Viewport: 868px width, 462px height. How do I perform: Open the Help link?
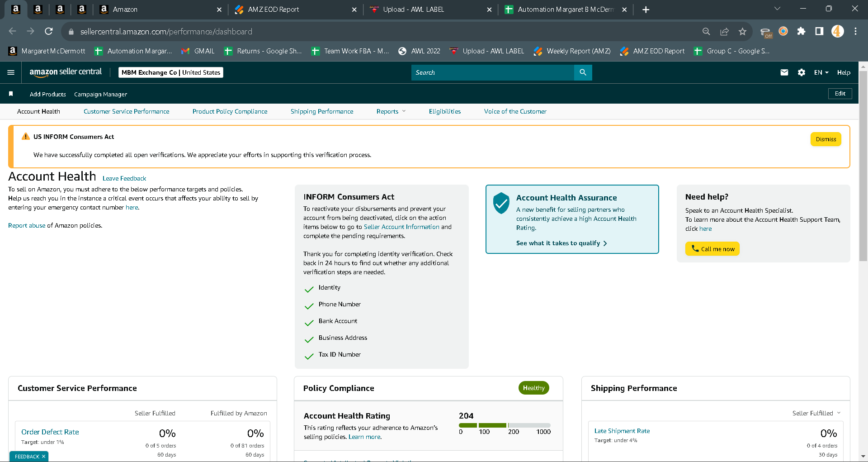click(x=844, y=72)
